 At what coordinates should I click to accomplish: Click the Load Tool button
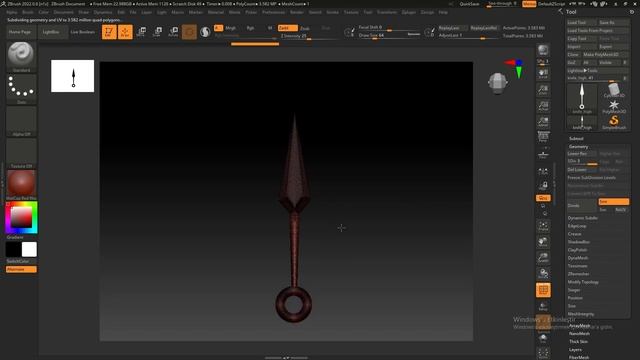point(581,22)
